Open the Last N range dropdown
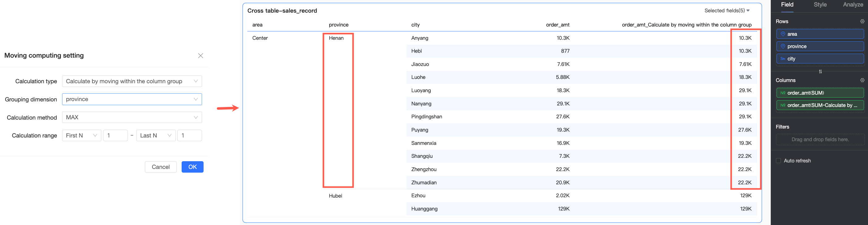This screenshot has height=225, width=868. pyautogui.click(x=156, y=136)
